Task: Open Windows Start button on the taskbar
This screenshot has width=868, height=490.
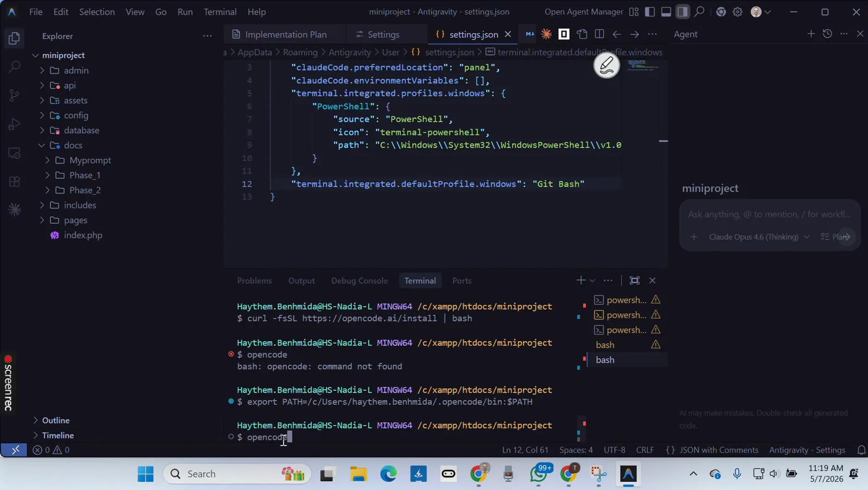Action: (145, 474)
